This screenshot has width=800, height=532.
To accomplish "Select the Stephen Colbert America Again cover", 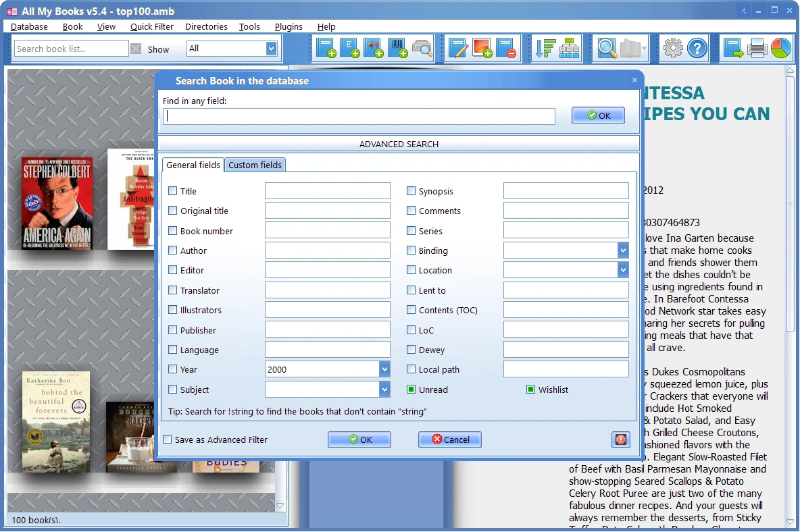I will 57,203.
